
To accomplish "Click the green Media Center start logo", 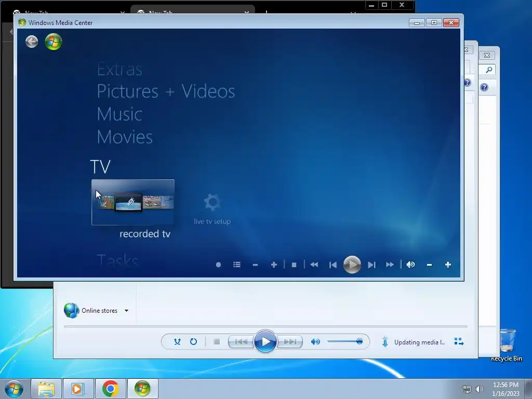I will (x=54, y=42).
